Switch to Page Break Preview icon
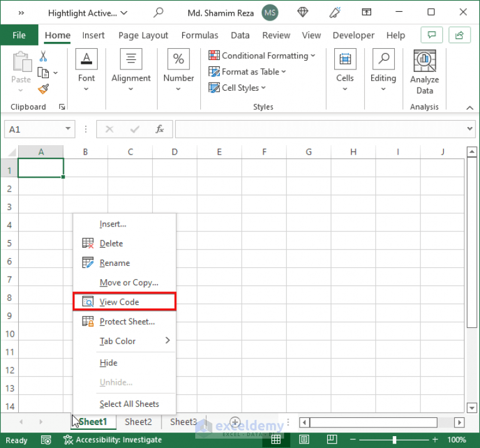 coord(332,439)
